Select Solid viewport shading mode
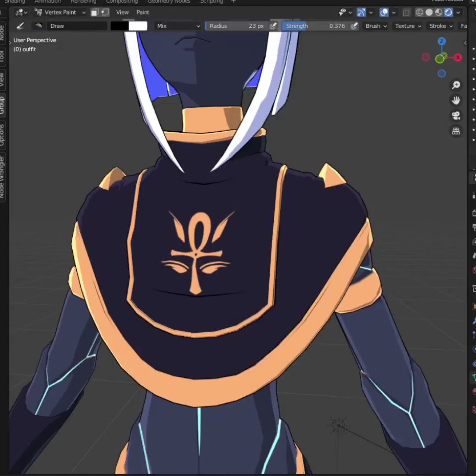The image size is (476, 476). [x=429, y=12]
